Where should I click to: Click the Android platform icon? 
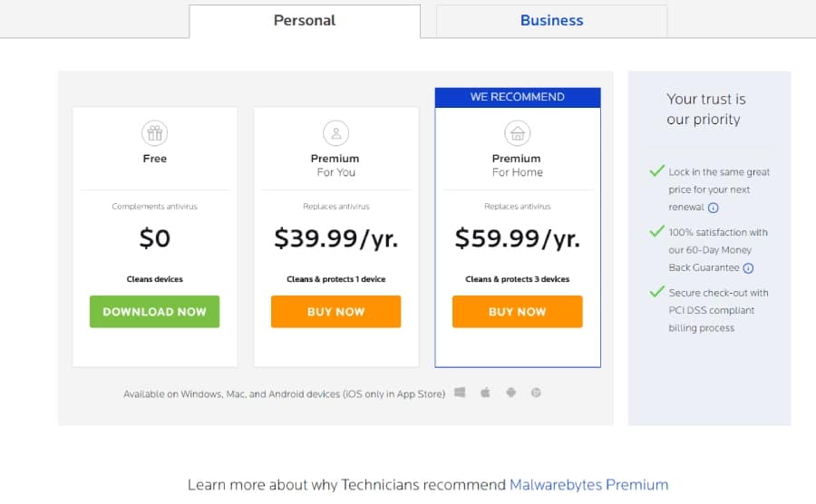coord(510,393)
